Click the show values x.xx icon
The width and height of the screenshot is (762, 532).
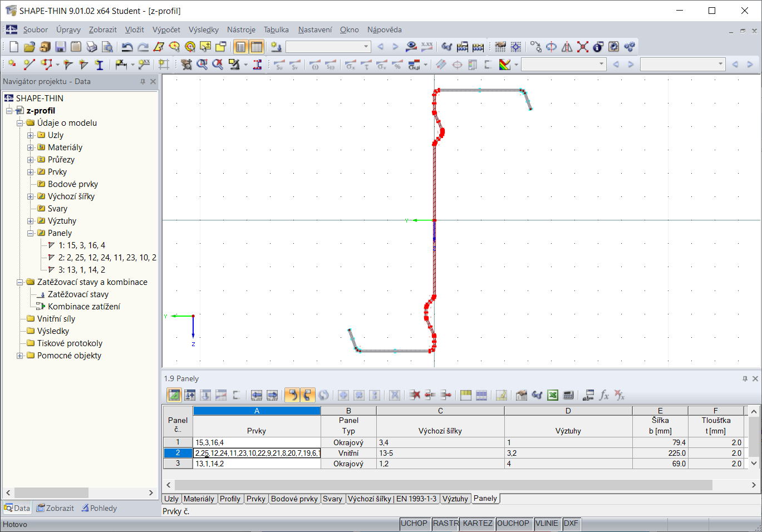tap(427, 47)
